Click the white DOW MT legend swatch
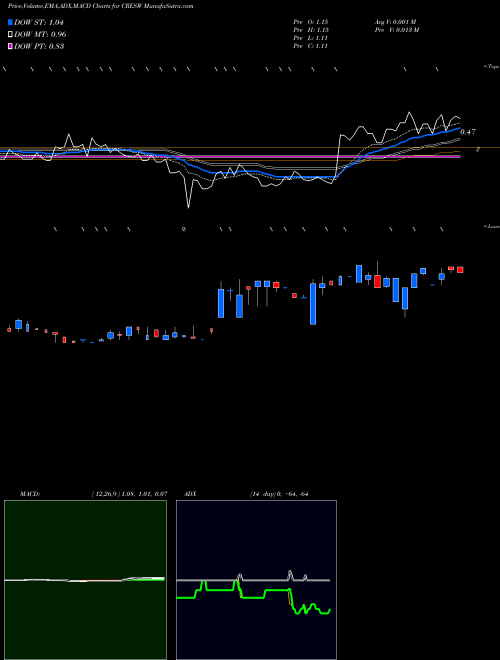Image resolution: width=500 pixels, height=660 pixels. click(10, 35)
